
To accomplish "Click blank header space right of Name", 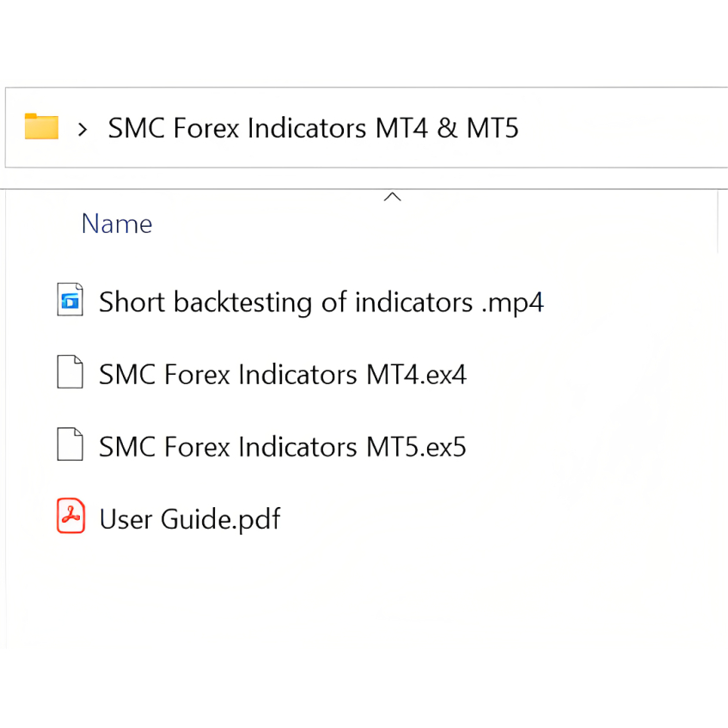I will (x=431, y=225).
